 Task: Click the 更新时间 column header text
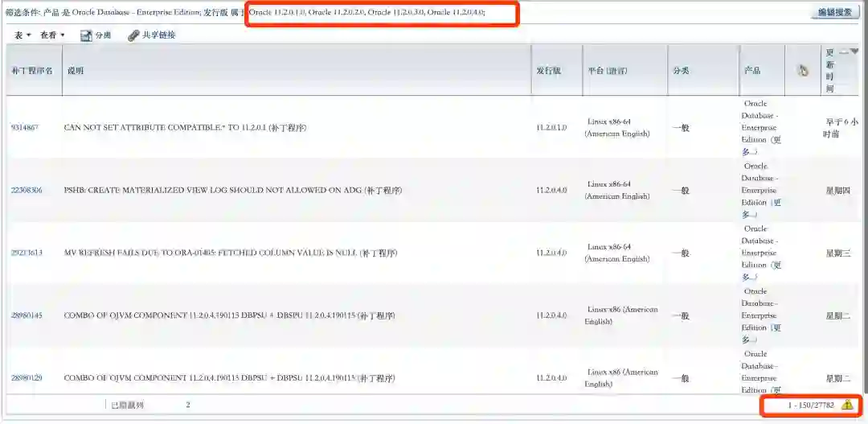829,71
